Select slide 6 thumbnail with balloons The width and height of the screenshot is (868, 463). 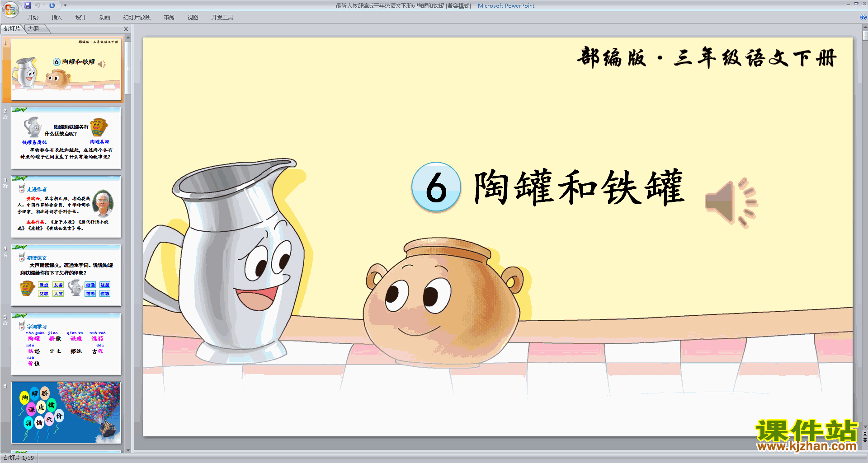click(x=66, y=412)
